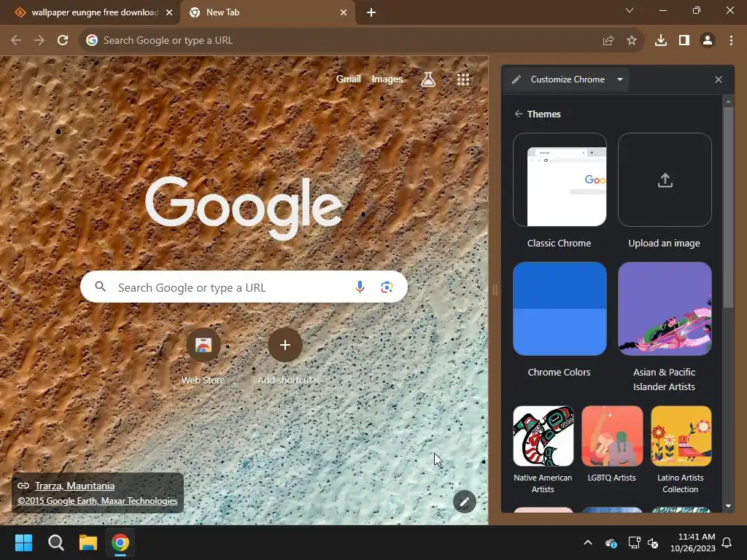
Task: Open the Google apps grid
Action: [463, 79]
